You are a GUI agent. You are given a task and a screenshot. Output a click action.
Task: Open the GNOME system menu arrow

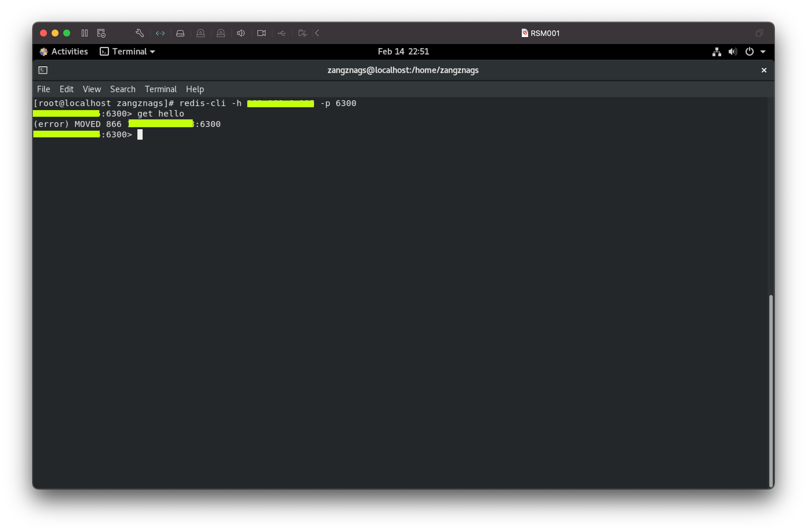[763, 52]
